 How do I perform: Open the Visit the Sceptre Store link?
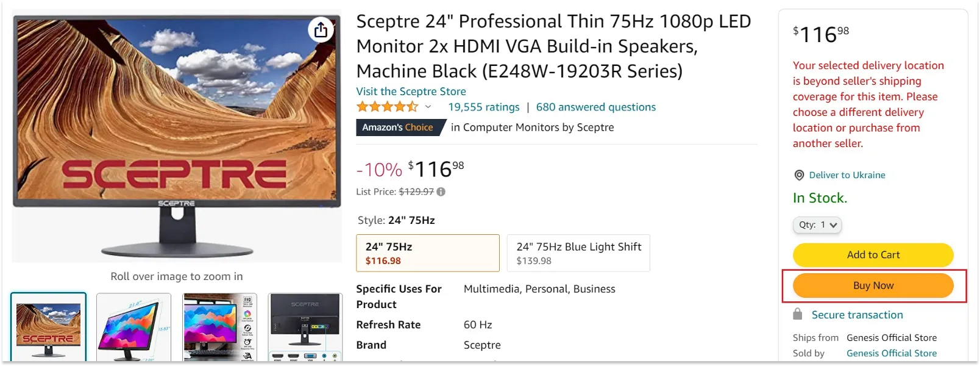(x=411, y=91)
